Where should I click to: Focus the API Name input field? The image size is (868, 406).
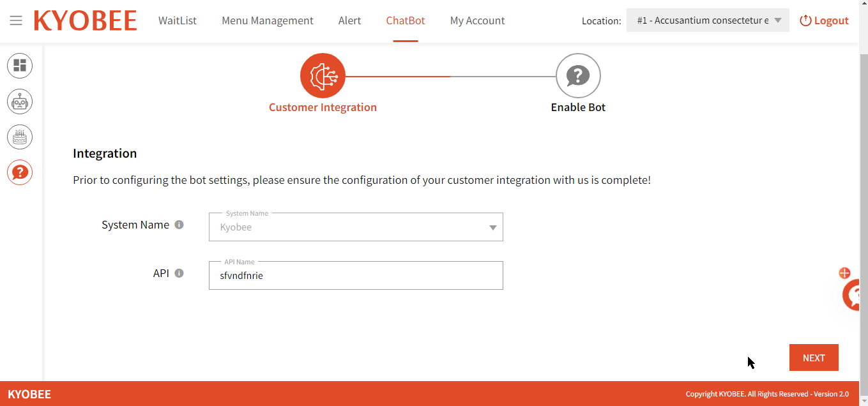pyautogui.click(x=356, y=276)
